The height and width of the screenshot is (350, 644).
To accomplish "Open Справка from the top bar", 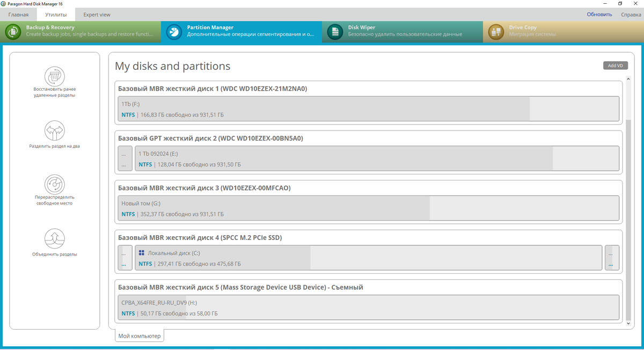I will point(630,14).
